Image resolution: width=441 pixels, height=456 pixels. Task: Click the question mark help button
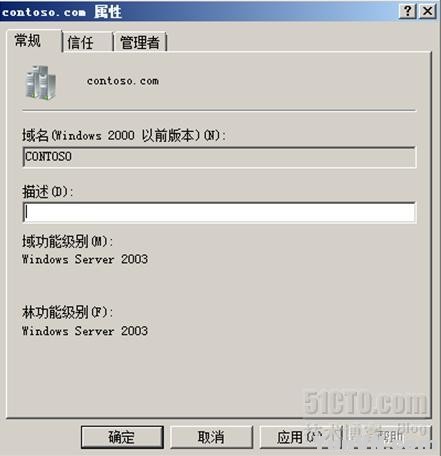[408, 11]
